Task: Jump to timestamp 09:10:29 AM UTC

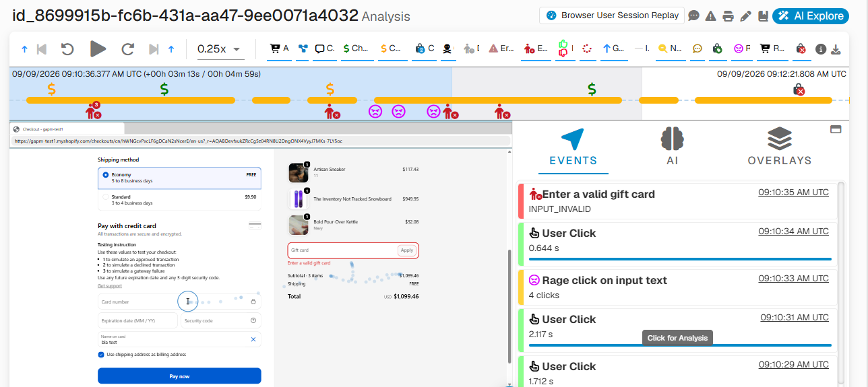Action: click(x=793, y=365)
